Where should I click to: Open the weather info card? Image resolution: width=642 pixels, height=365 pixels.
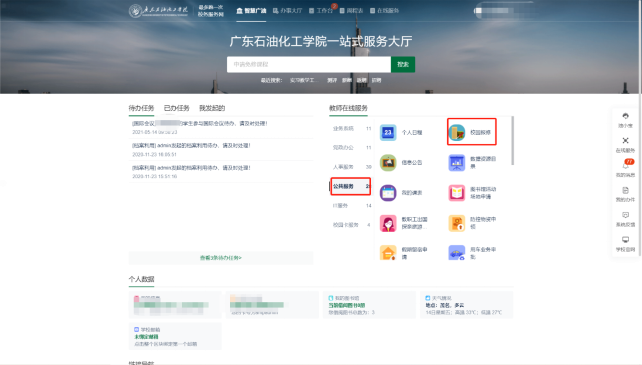tap(466, 305)
